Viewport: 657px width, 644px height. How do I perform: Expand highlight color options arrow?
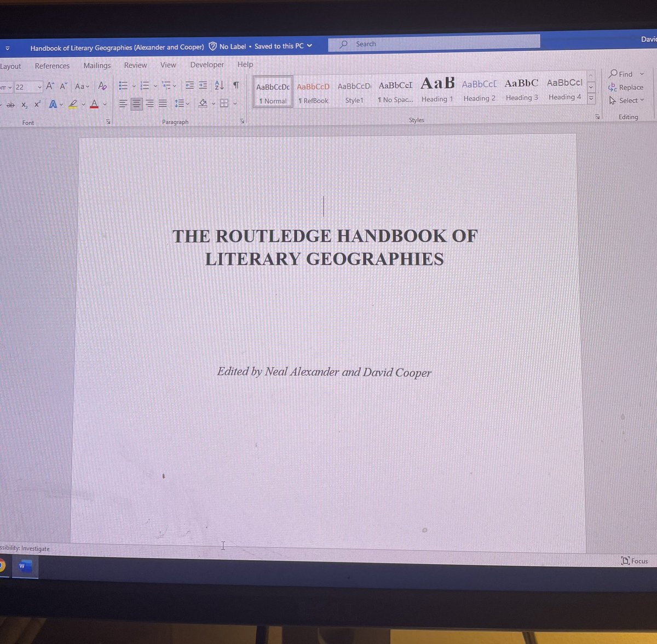click(83, 104)
